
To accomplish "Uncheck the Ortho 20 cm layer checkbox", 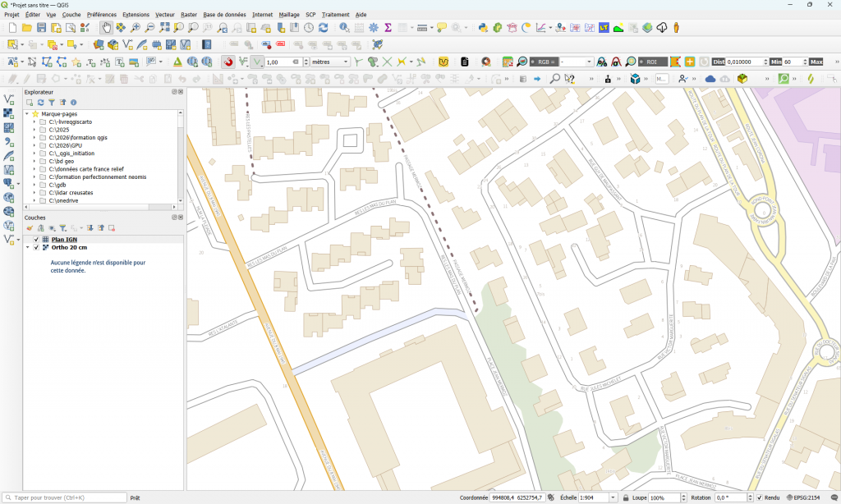I will pyautogui.click(x=36, y=247).
